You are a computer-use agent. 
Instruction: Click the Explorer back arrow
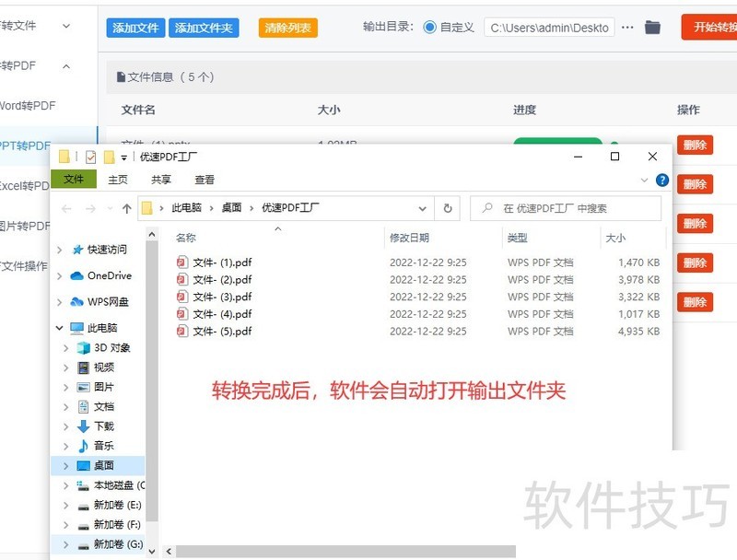tap(66, 208)
